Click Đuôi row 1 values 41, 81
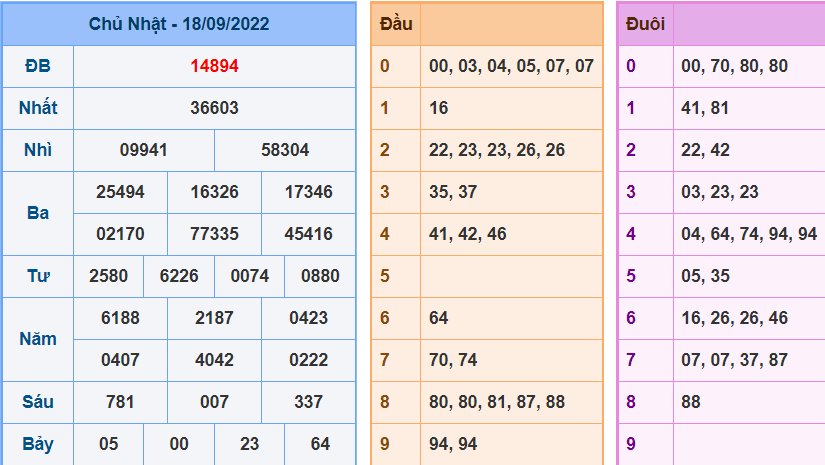This screenshot has width=825, height=465. tap(705, 108)
